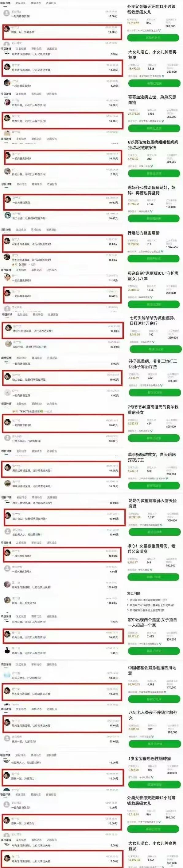Screen dimensions: 183x868
Task: Select 发起信息 tab beside 女童被重度烧伤 project
Action: [21, 542]
